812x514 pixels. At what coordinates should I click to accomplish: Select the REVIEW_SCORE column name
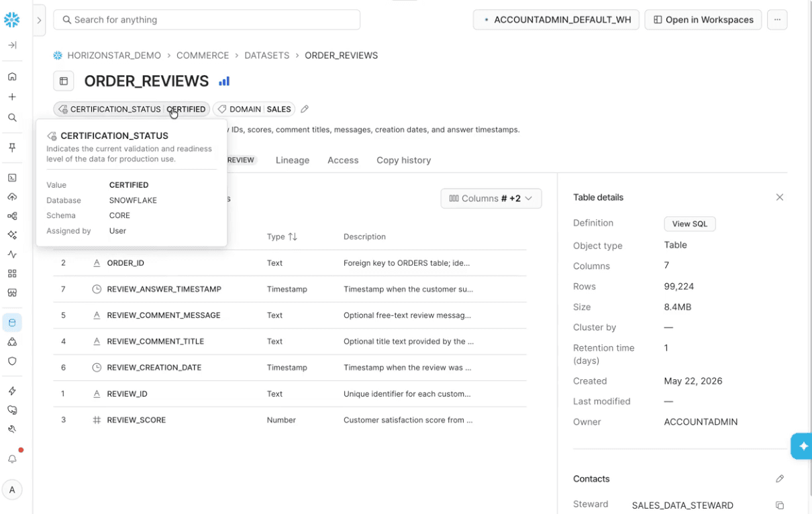click(x=136, y=420)
